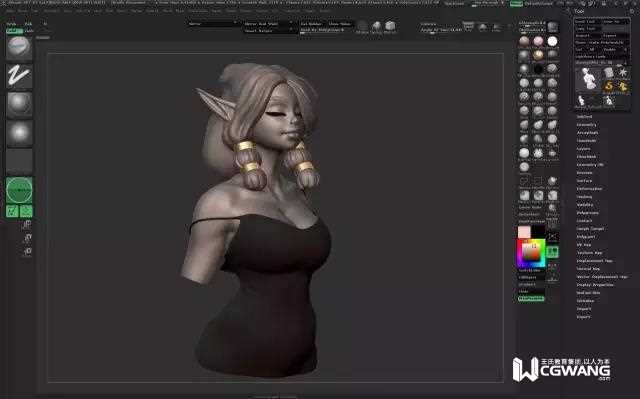Adjust the Mask By Polygroups slider
This screenshot has height=399, width=640.
point(326,31)
